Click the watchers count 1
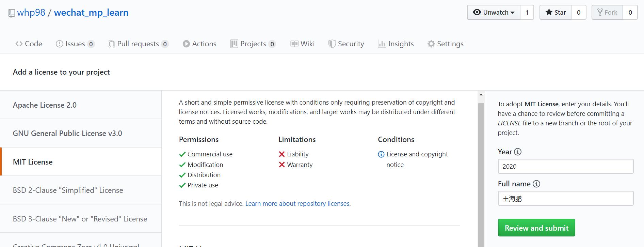 tap(527, 12)
